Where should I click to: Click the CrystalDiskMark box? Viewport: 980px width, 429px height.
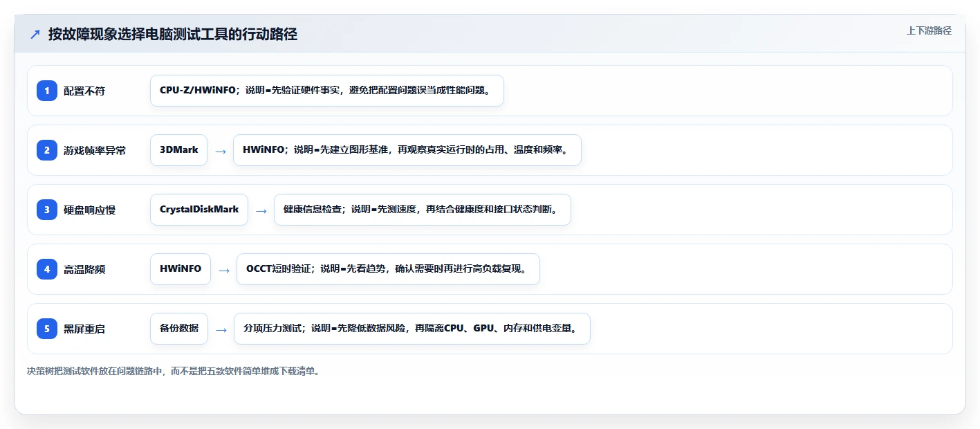(199, 210)
